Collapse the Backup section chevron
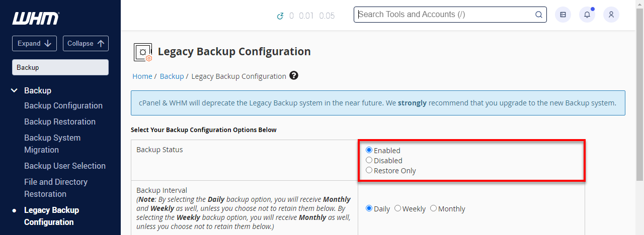 pyautogui.click(x=14, y=90)
